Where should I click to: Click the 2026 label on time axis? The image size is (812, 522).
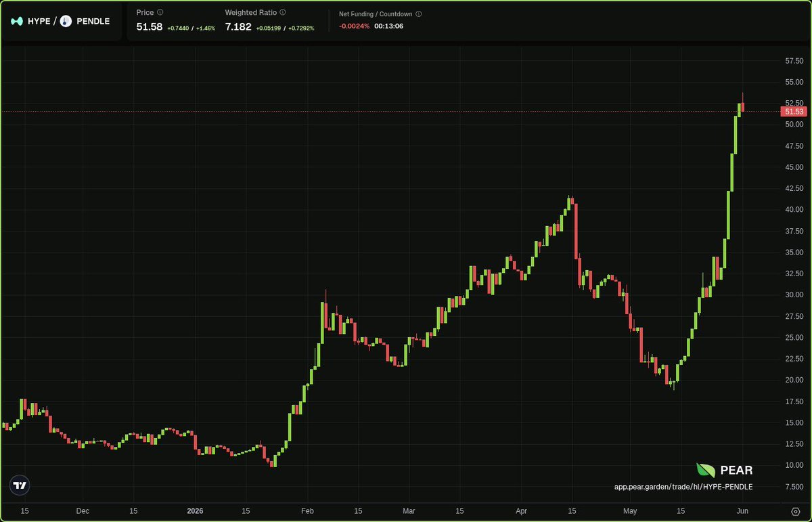[x=196, y=511]
